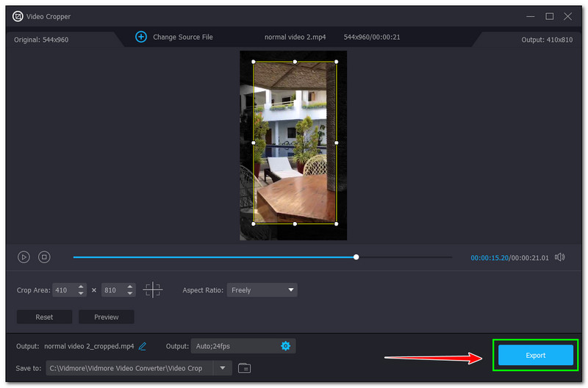588x388 pixels.
Task: Click the Change Source File plus icon
Action: coord(141,37)
